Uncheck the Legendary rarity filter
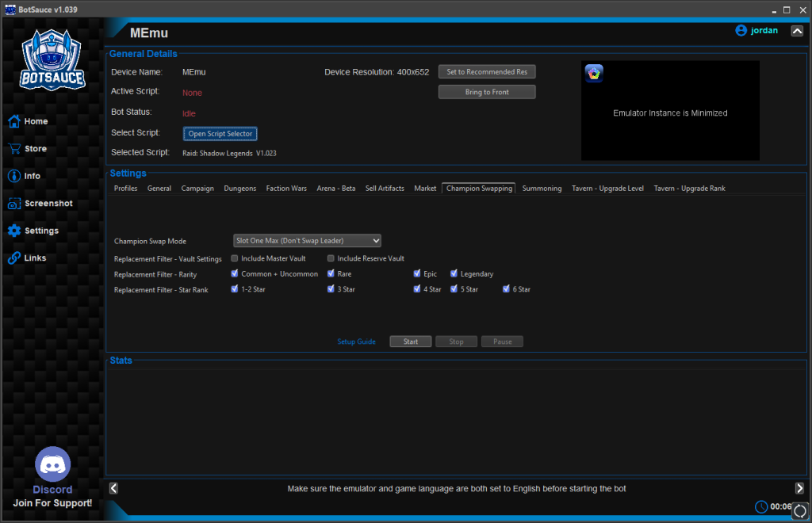The height and width of the screenshot is (523, 812). (x=454, y=273)
